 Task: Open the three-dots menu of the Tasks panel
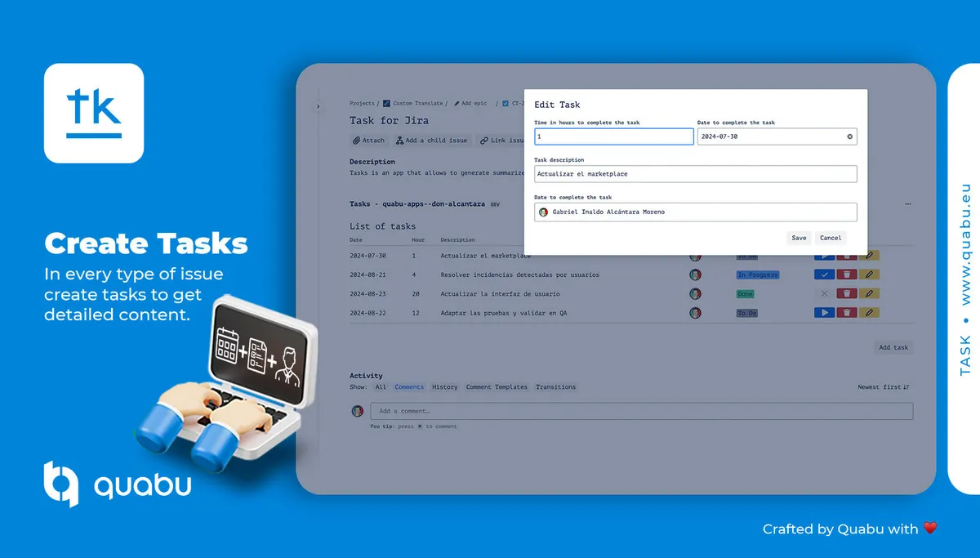click(908, 203)
